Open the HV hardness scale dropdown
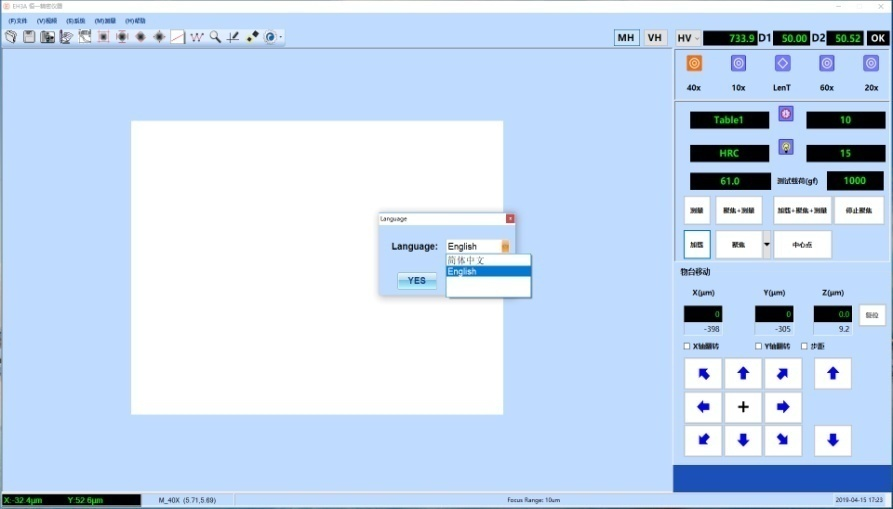Image resolution: width=893 pixels, height=509 pixels. pyautogui.click(x=688, y=38)
